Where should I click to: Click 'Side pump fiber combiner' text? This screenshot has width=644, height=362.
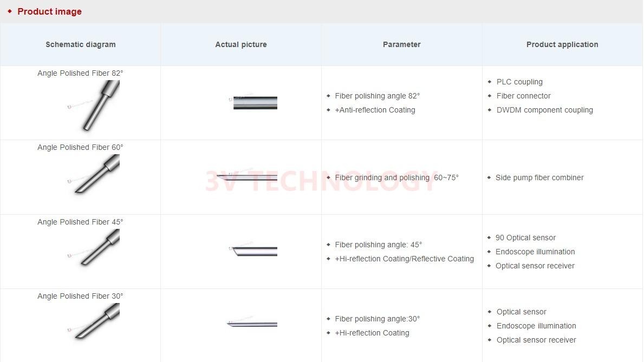pos(539,177)
